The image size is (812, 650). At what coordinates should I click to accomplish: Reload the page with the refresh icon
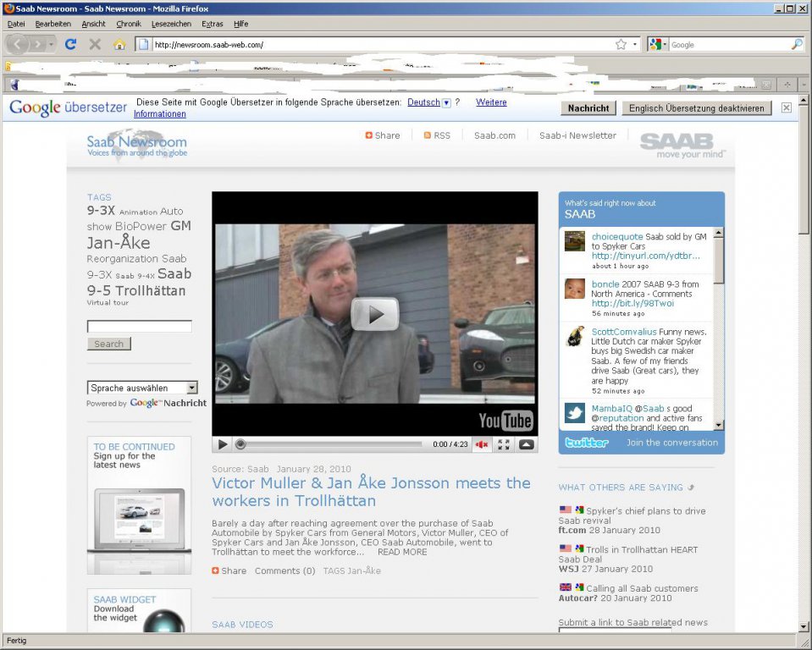(x=70, y=45)
